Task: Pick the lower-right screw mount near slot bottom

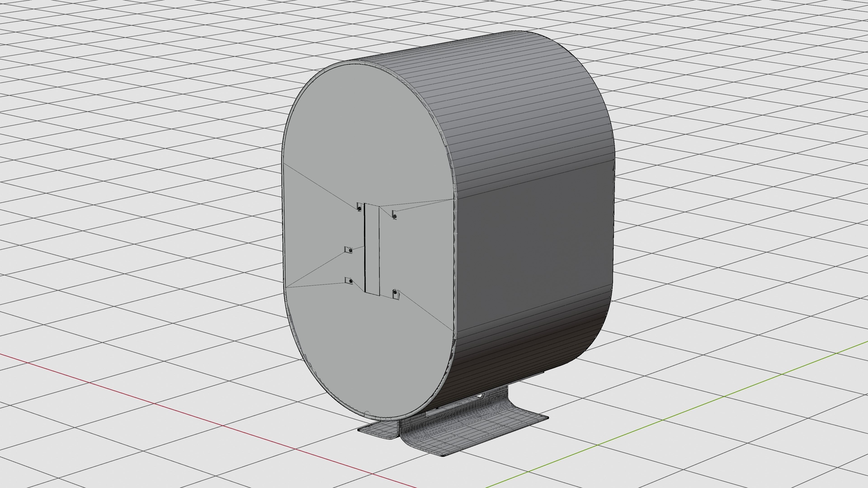Action: click(x=396, y=295)
